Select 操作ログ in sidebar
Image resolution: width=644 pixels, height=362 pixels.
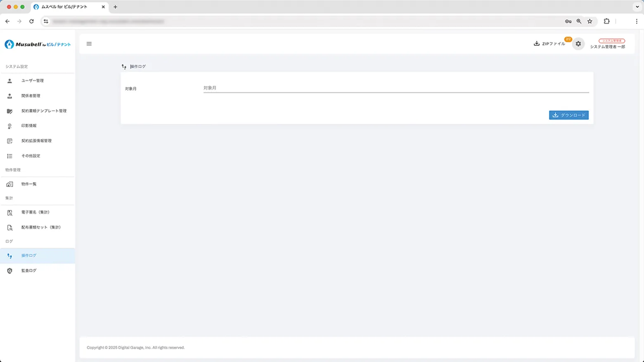coord(29,256)
